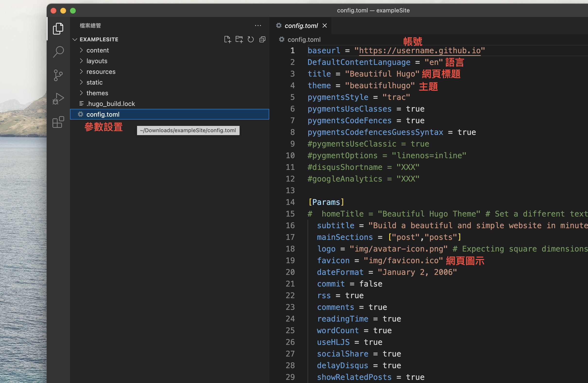Click the 檔案總管 panel title
588x383 pixels.
[x=90, y=26]
